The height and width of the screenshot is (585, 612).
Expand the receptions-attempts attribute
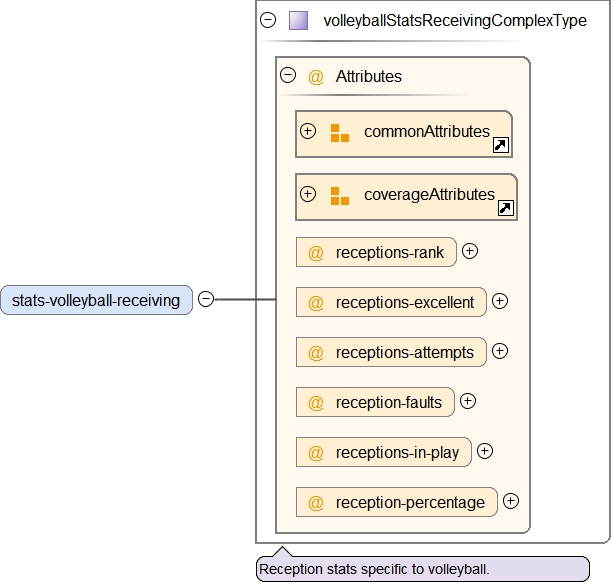[x=500, y=351]
